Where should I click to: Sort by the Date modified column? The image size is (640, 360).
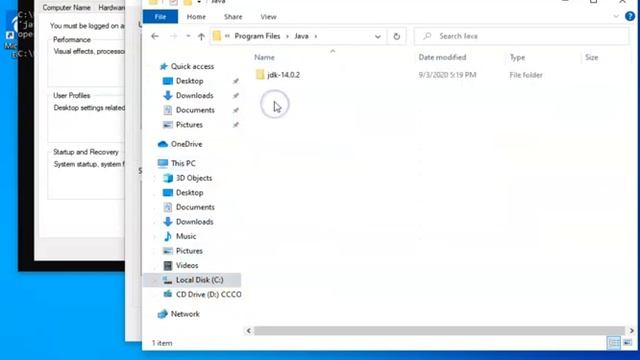coord(442,58)
